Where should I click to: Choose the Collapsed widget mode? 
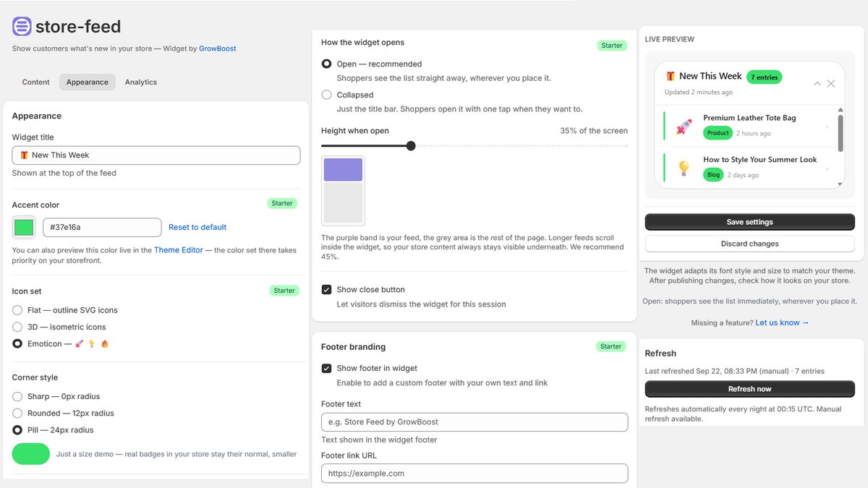coord(327,95)
